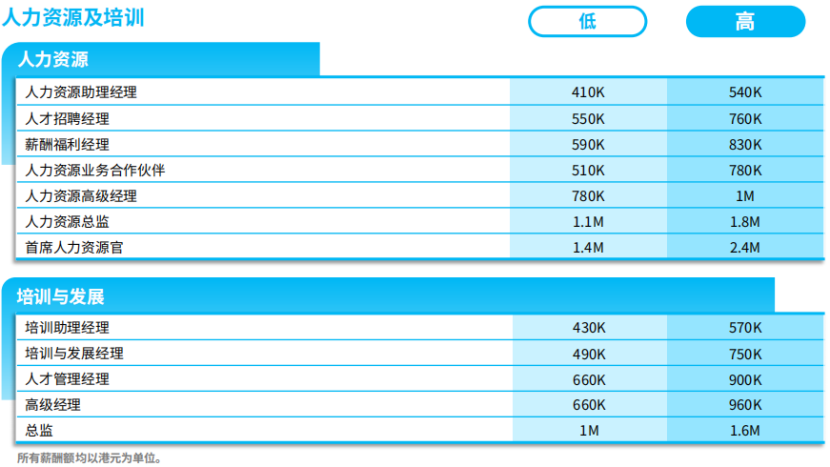Screen dimensions: 830x467
Task: Click the 830K value for 薪酬福利经理
Action: click(745, 144)
